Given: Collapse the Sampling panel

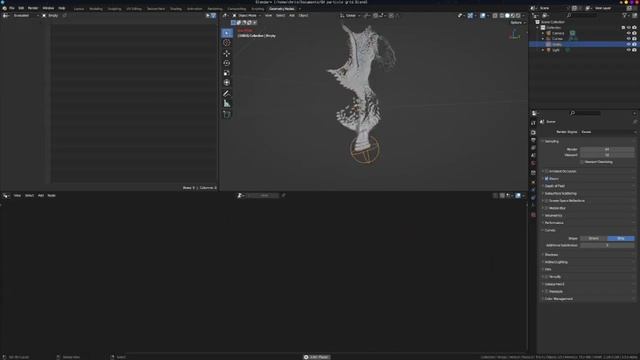Looking at the screenshot, I should coord(551,141).
